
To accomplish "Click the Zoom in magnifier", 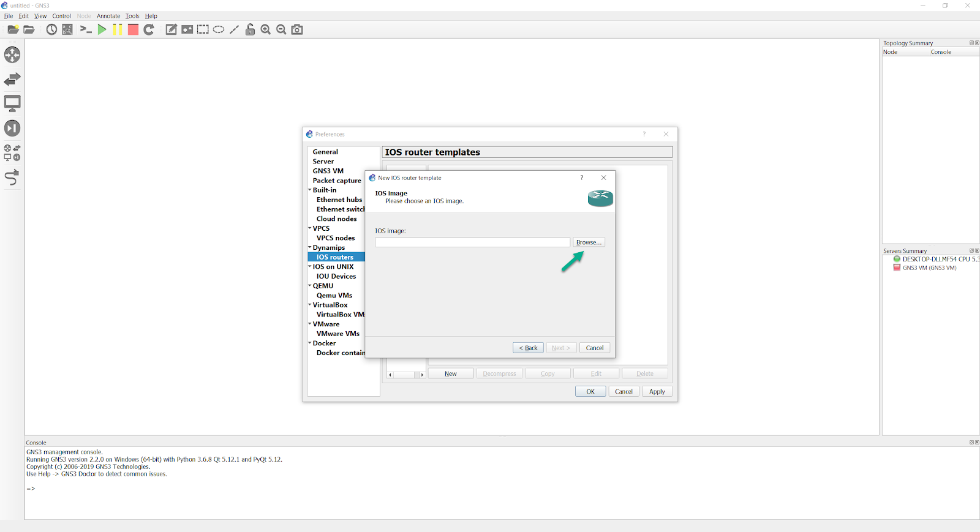I will coord(266,29).
